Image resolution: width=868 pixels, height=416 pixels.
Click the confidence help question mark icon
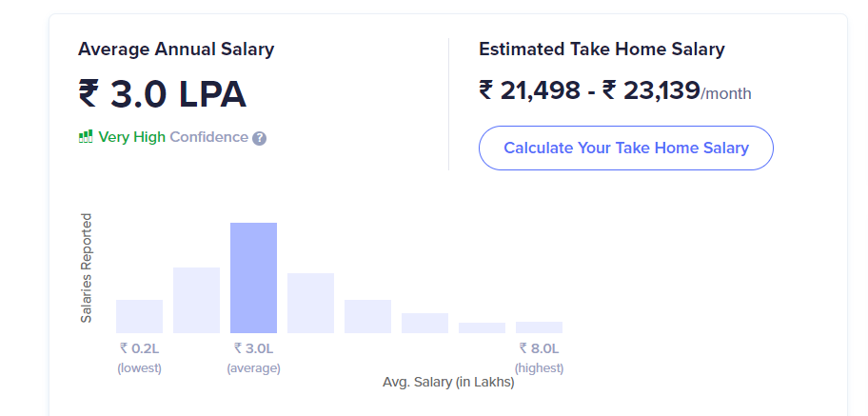click(259, 138)
